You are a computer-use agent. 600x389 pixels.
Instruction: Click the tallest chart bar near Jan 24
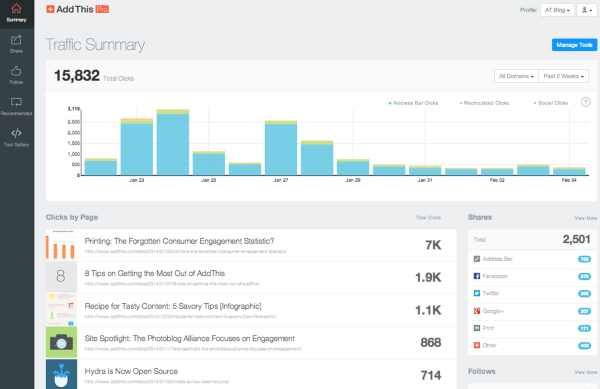173,142
